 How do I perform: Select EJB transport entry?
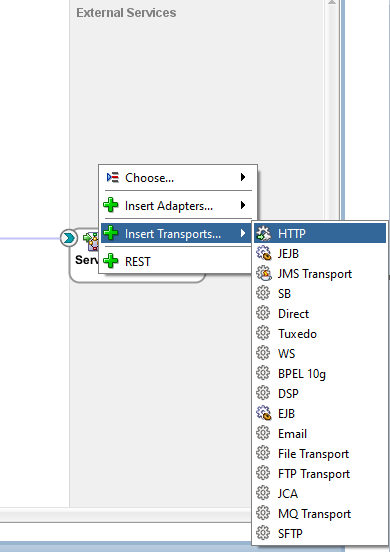click(x=320, y=414)
